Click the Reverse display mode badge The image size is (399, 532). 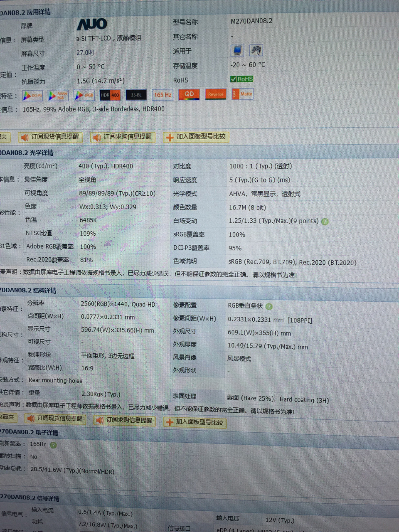[x=215, y=94]
